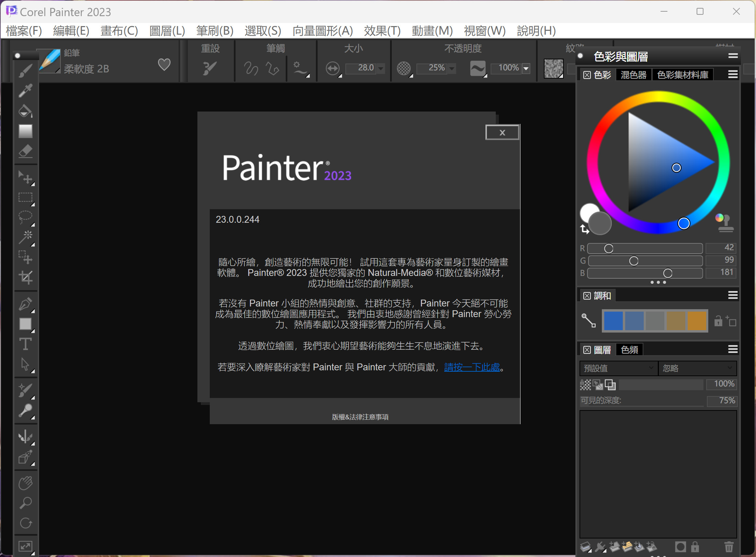Viewport: 756px width, 557px height.
Task: Open the 色彩 panel options menu
Action: [x=733, y=74]
